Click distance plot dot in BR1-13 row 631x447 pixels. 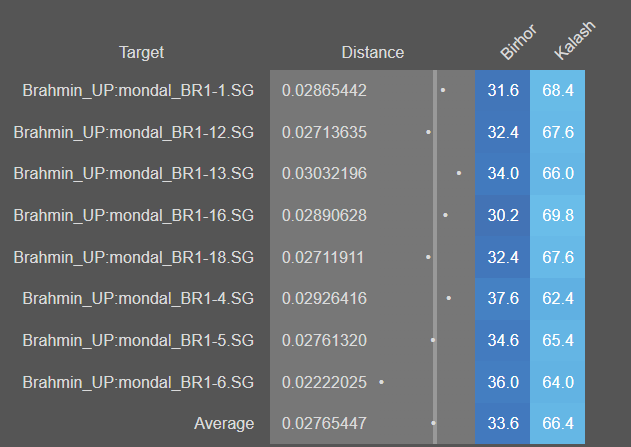coord(459,173)
